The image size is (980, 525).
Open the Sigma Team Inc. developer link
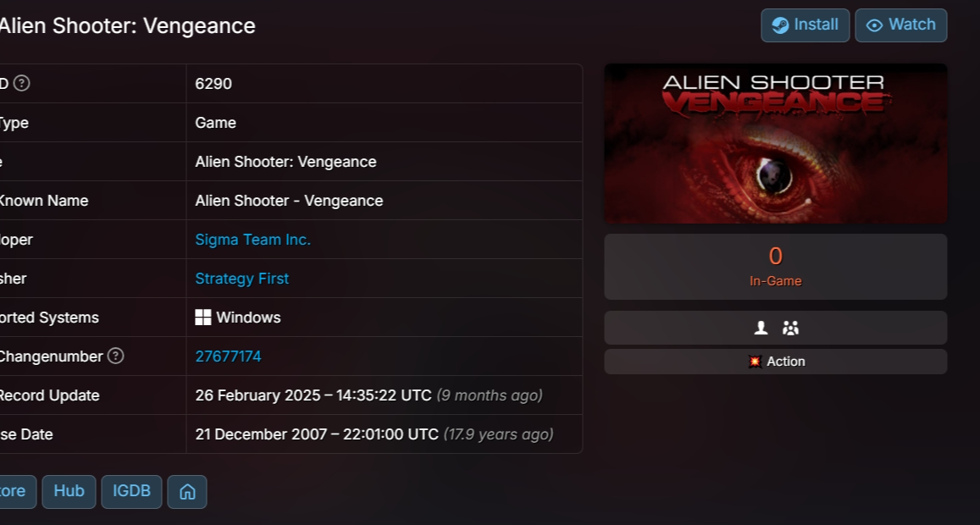tap(252, 240)
